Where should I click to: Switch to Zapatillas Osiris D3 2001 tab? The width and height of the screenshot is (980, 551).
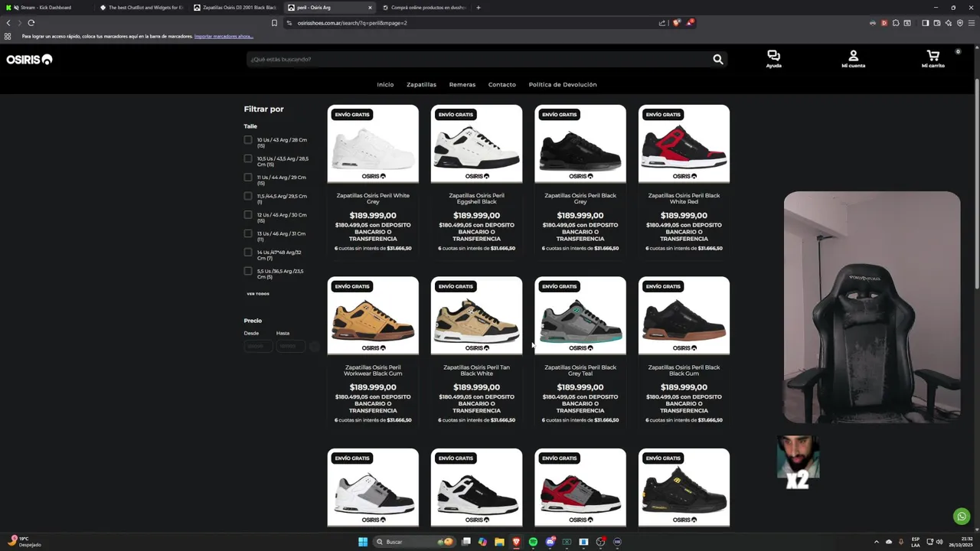pyautogui.click(x=236, y=8)
